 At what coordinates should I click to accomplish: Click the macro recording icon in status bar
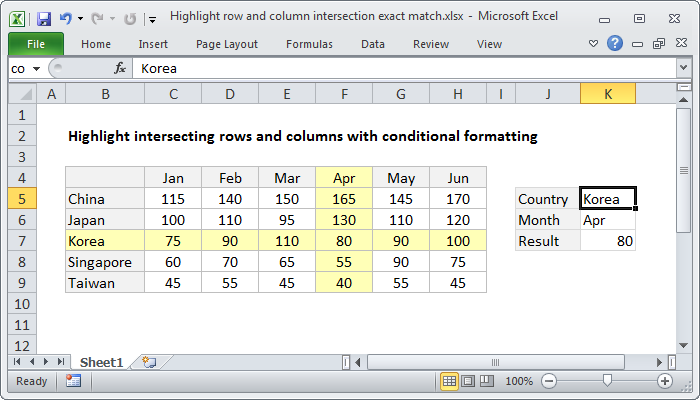click(73, 381)
